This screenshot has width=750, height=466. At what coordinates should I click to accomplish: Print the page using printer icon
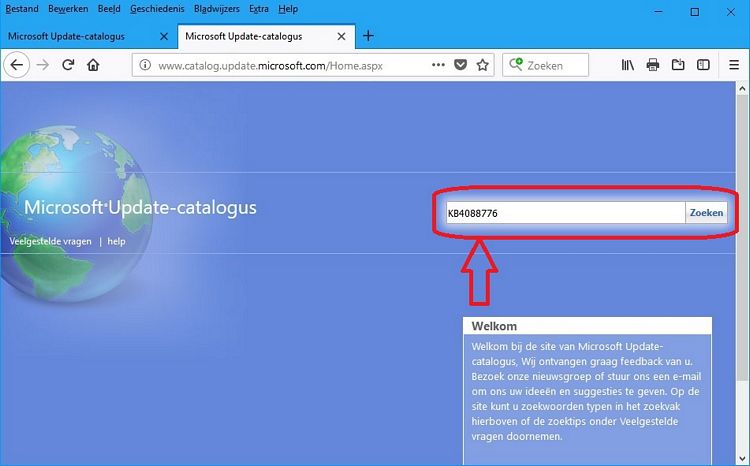(652, 65)
